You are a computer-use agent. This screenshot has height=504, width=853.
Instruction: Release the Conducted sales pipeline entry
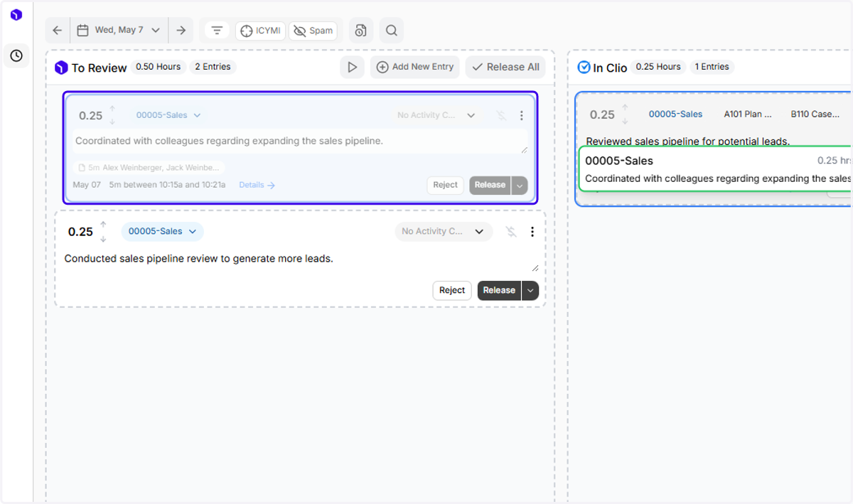coord(499,290)
